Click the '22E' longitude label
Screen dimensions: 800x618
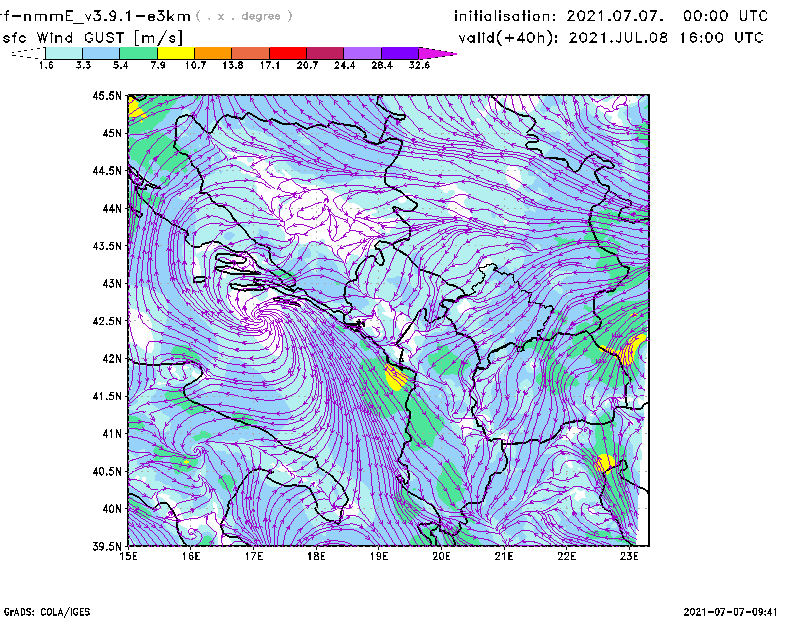click(566, 556)
